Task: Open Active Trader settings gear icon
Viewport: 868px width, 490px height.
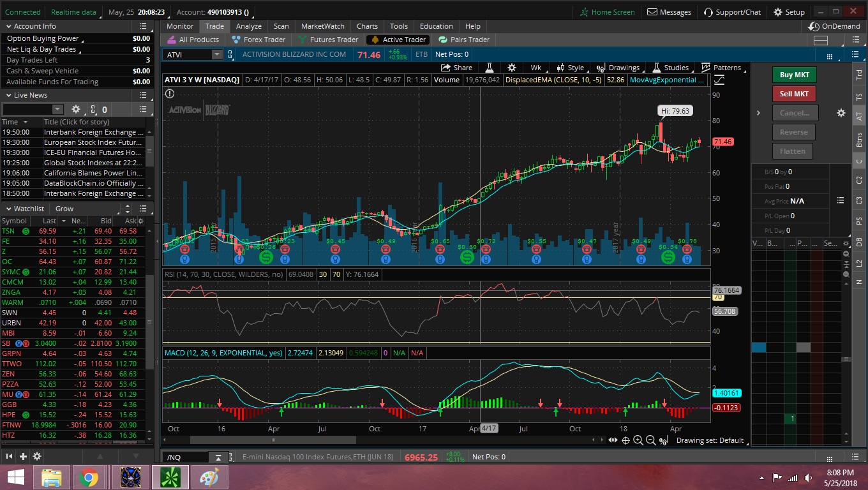Action: [841, 113]
